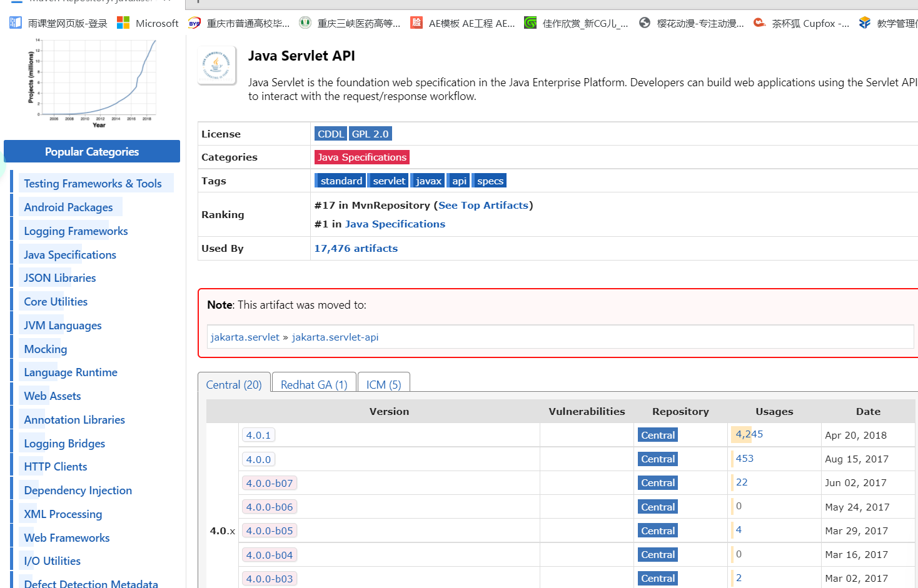The image size is (918, 588).
Task: Open the 4,245 usages link
Action: point(749,434)
